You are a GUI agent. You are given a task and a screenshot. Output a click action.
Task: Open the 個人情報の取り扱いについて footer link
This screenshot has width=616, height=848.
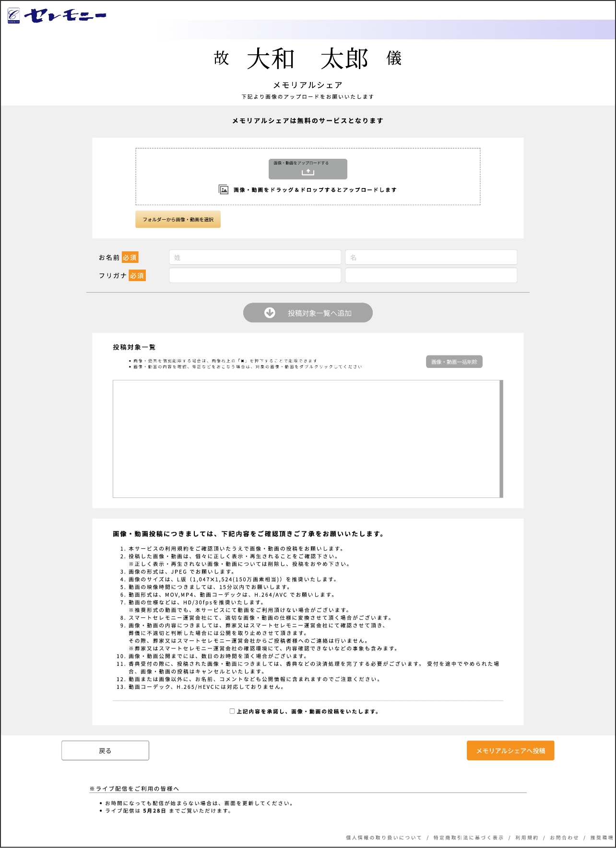pos(384,837)
